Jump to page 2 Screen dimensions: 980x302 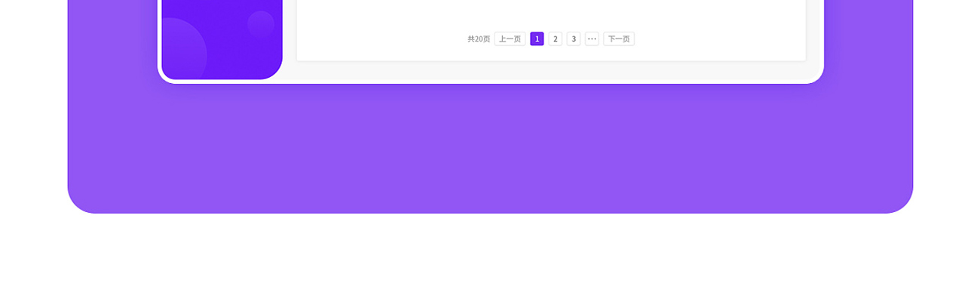pyautogui.click(x=555, y=39)
